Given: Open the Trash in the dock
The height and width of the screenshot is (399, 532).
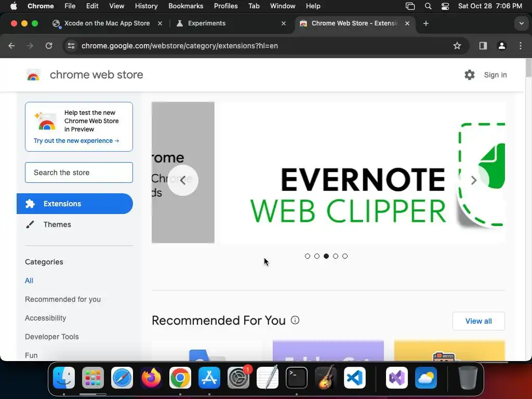Looking at the screenshot, I should pos(468,378).
